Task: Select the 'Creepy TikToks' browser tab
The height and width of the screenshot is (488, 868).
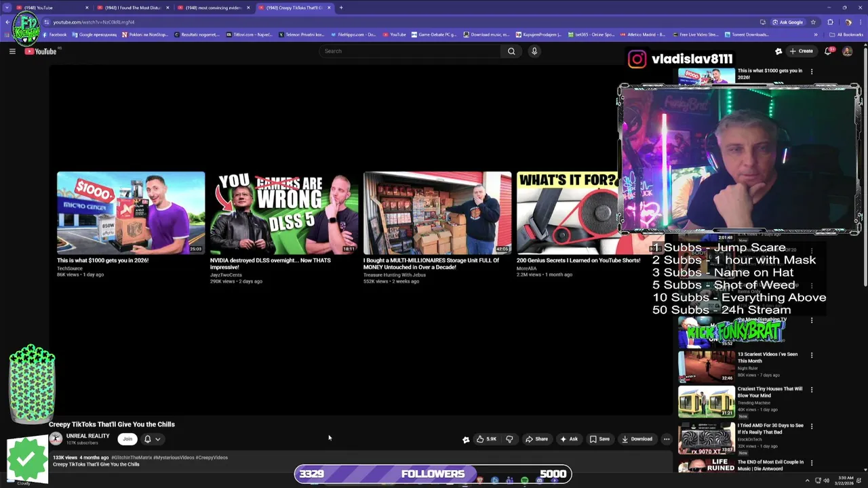Action: 295,7
